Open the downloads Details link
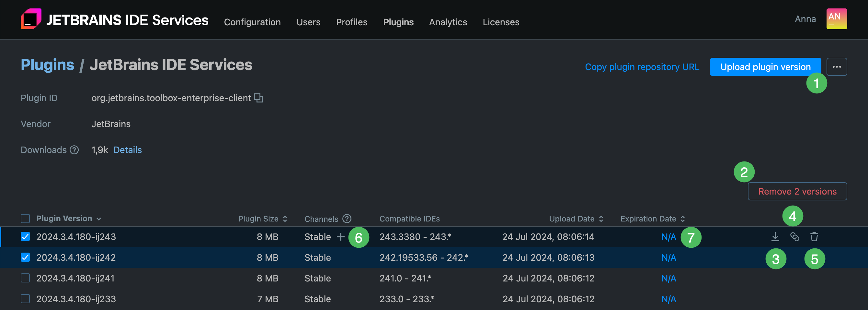Screen dimensions: 868x310 point(127,150)
